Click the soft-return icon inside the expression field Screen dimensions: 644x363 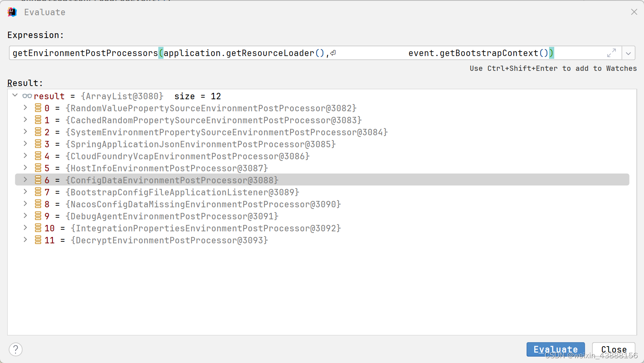(x=333, y=52)
